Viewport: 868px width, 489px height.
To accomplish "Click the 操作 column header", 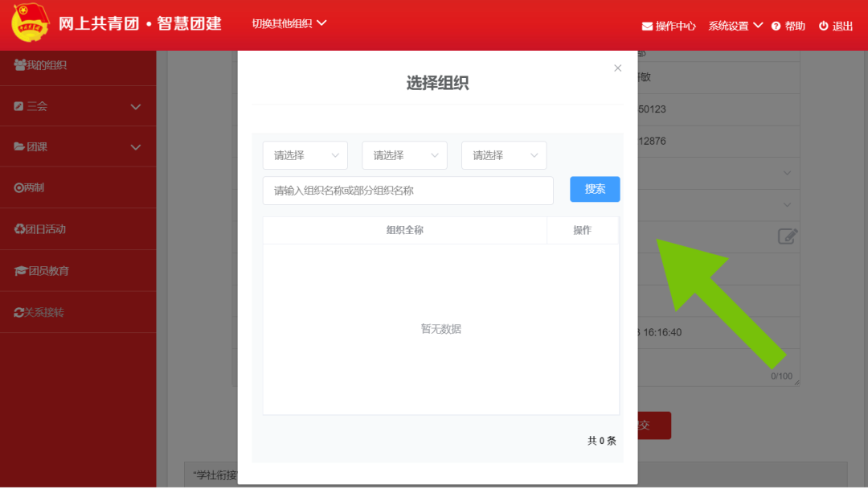I will [x=583, y=230].
